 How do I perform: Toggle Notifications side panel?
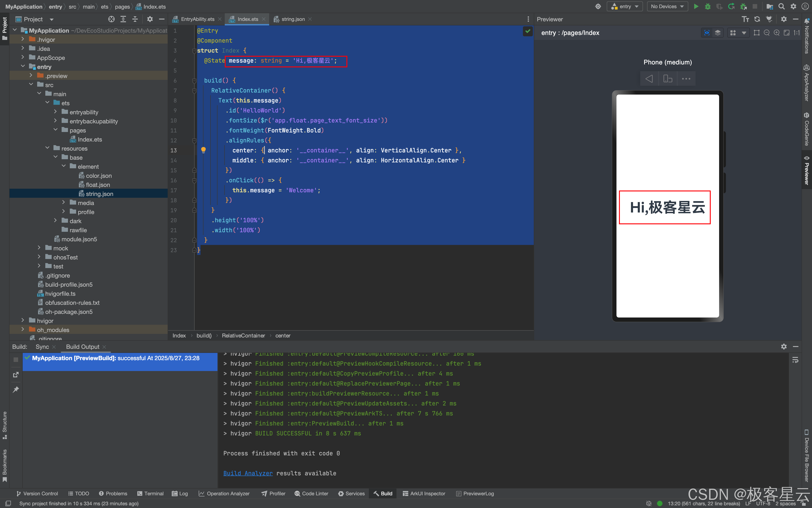coord(807,36)
